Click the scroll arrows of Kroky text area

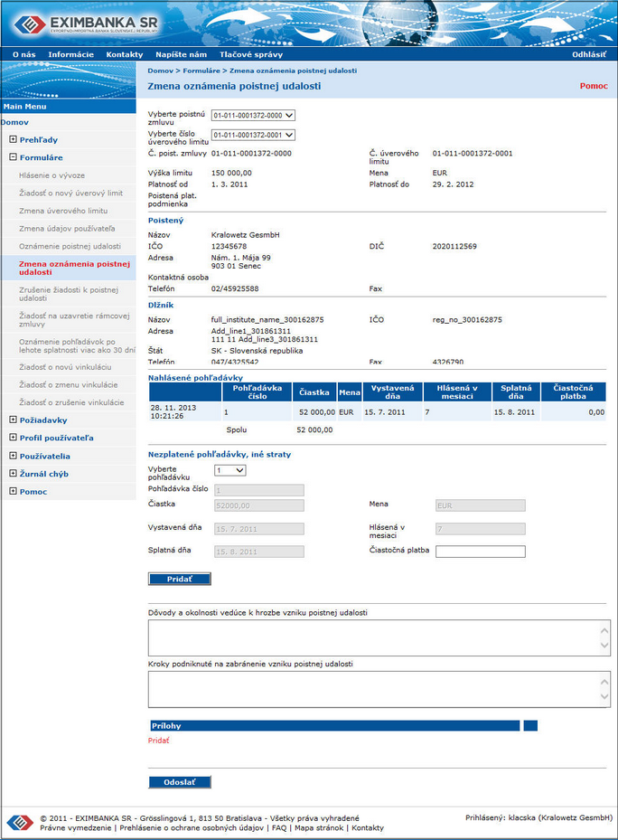coord(604,690)
